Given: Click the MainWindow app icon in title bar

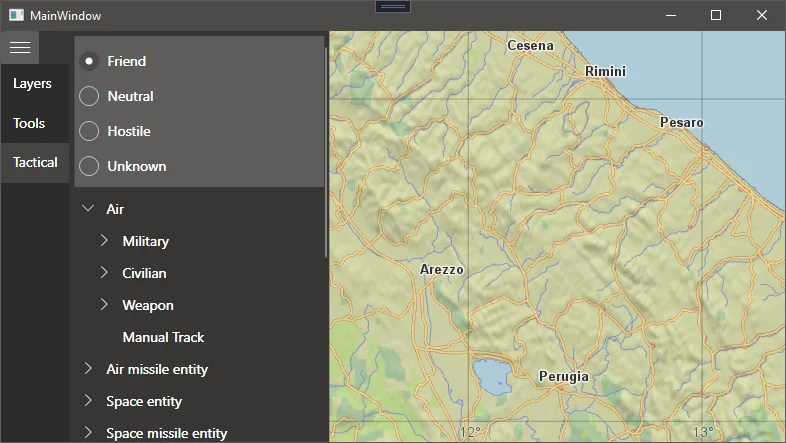Looking at the screenshot, I should coord(16,16).
